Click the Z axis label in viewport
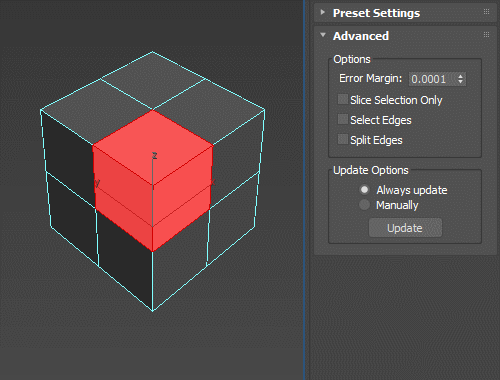 click(154, 155)
